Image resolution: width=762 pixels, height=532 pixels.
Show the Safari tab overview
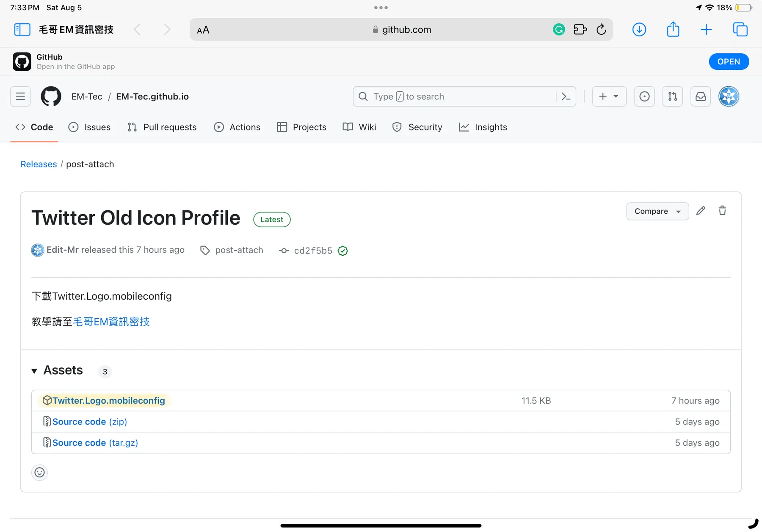pos(740,30)
